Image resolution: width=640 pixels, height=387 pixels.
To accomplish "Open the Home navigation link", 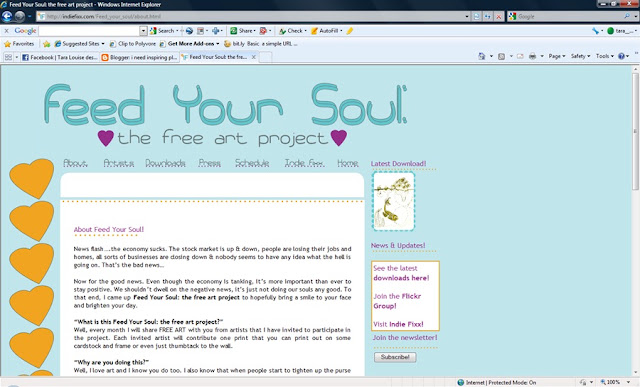I will tap(348, 163).
